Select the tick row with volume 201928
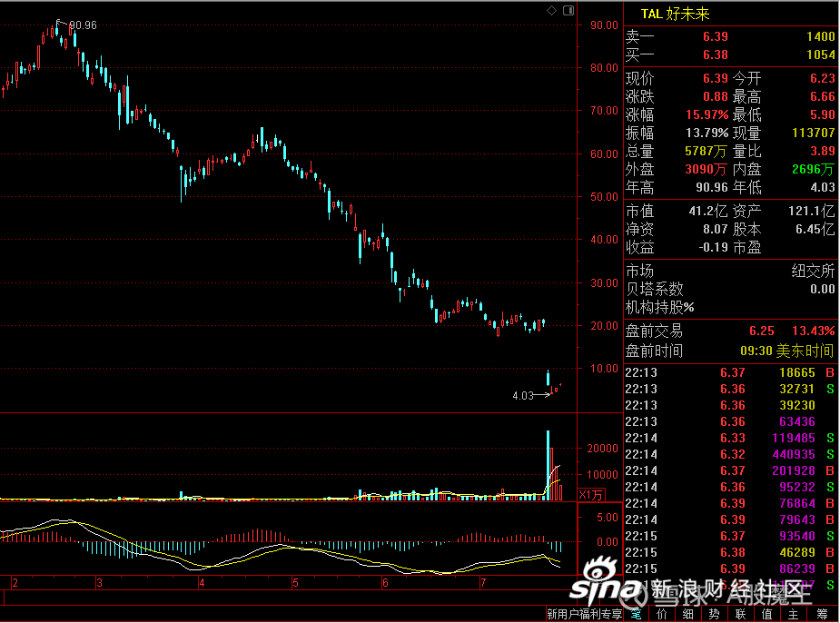Image resolution: width=840 pixels, height=623 pixels. click(730, 470)
